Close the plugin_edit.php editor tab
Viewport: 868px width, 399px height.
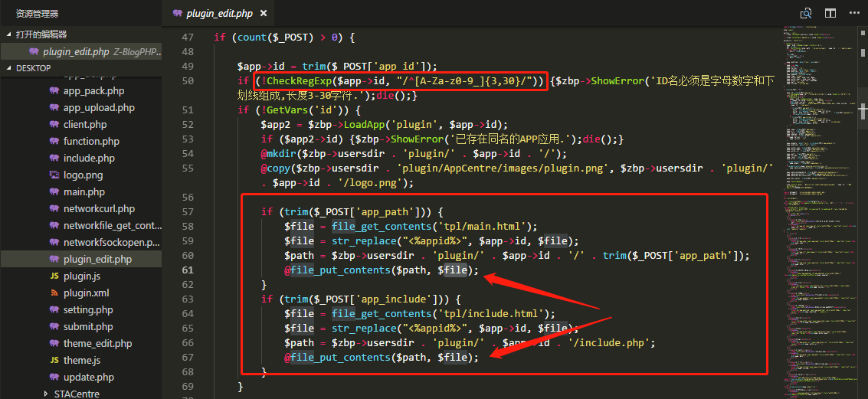click(264, 13)
